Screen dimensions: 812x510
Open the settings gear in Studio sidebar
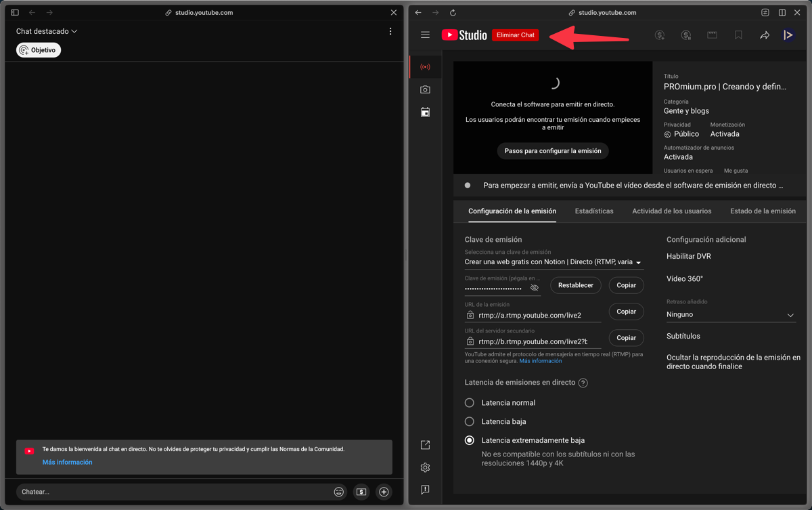click(x=425, y=467)
